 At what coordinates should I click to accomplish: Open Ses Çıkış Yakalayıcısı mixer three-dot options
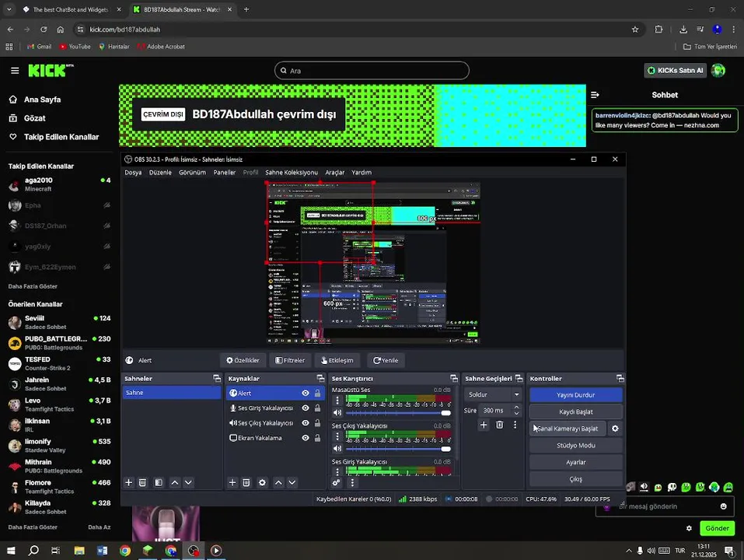(x=337, y=436)
